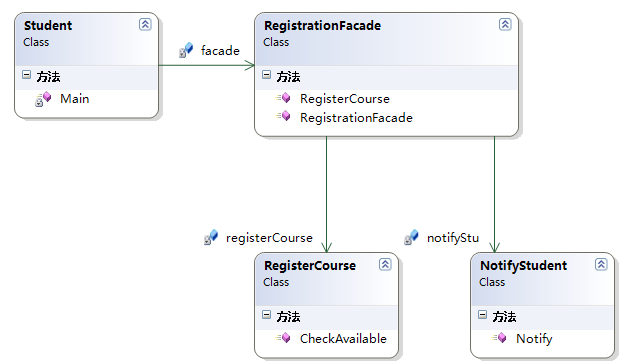Click the Main method icon in Student
Screen dimensions: 626x363
tap(43, 99)
